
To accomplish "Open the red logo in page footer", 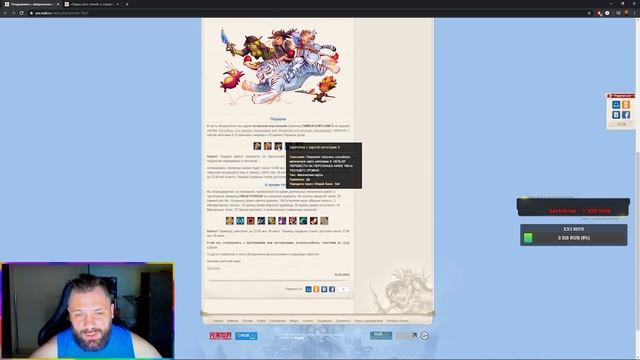I will (220, 336).
